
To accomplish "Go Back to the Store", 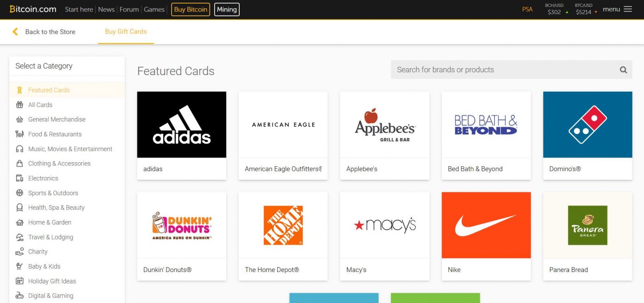I will [50, 32].
